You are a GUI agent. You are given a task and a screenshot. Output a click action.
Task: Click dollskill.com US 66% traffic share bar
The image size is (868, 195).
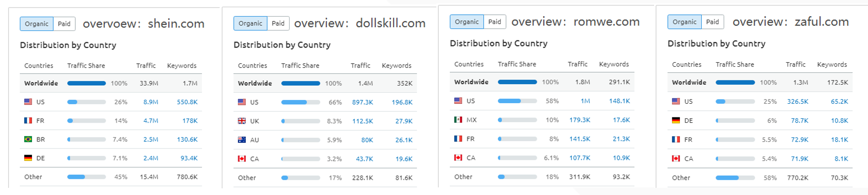[301, 102]
